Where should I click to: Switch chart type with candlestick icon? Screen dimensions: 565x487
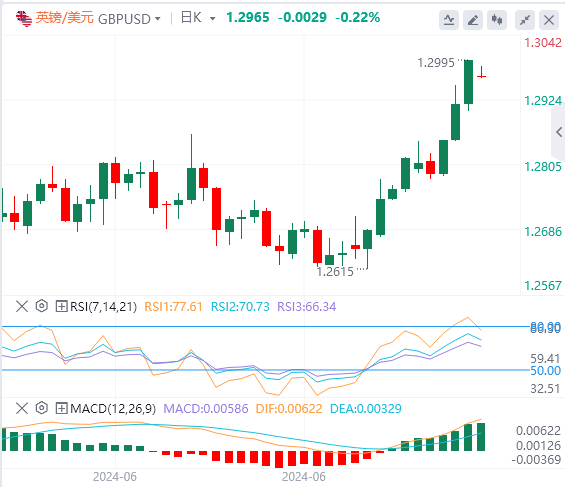(x=497, y=20)
